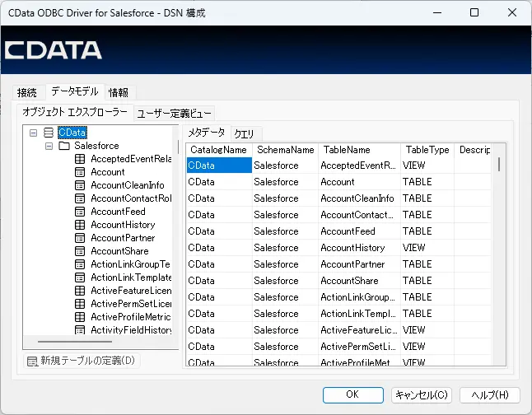Click ActionLinkTempl... cell in grid
The height and width of the screenshot is (415, 532).
(x=359, y=314)
